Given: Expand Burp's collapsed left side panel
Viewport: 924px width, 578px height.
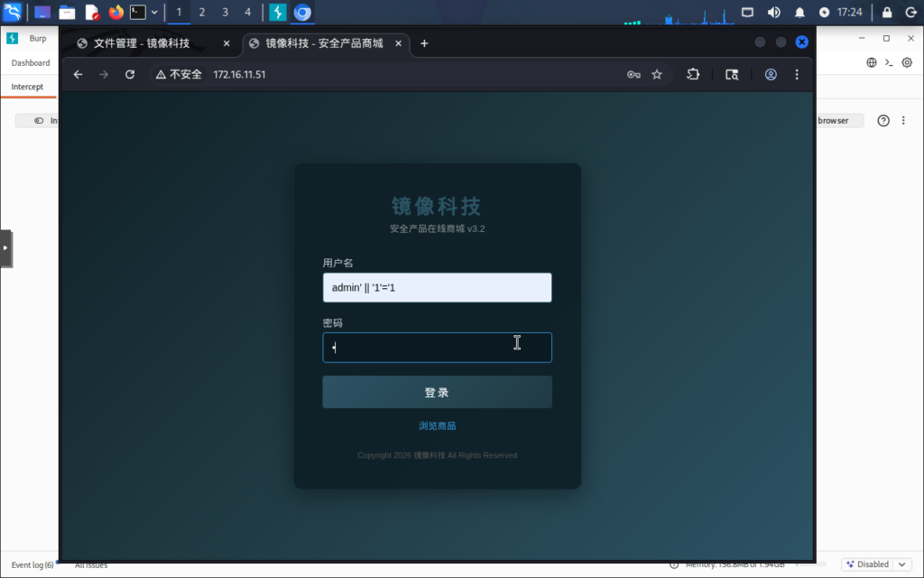Looking at the screenshot, I should click(5, 247).
